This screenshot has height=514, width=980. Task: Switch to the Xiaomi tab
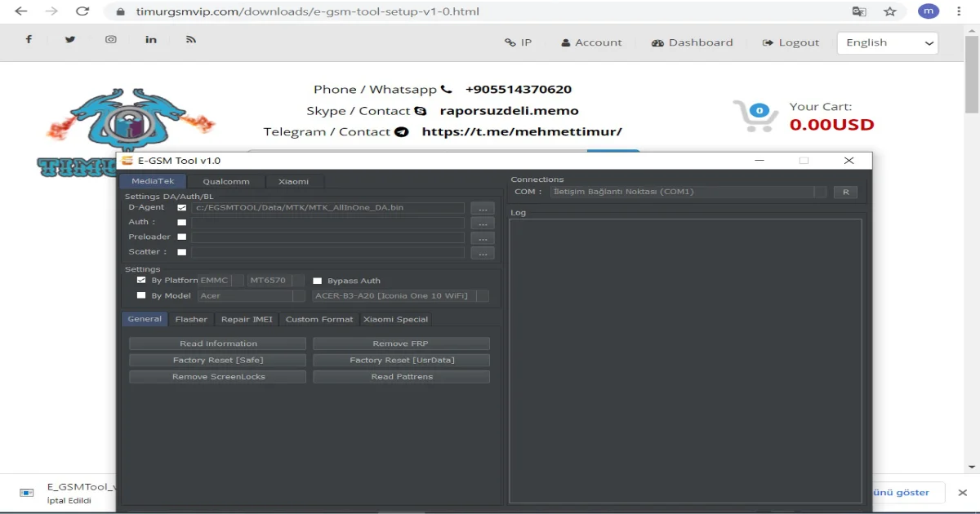point(293,181)
